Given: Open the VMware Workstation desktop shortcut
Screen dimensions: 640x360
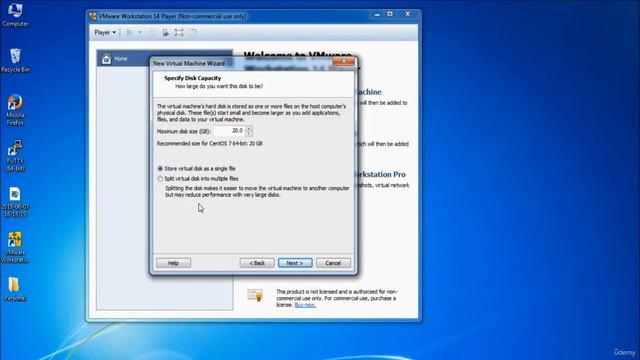Looking at the screenshot, I should (15, 247).
